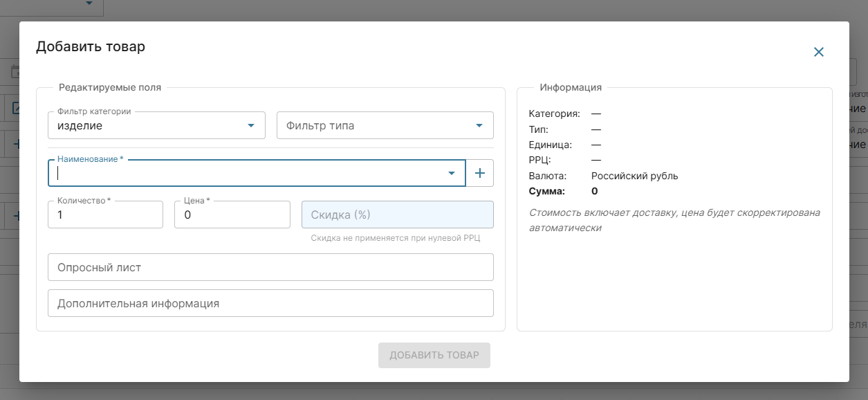This screenshot has height=400, width=868.
Task: Click into the Количество field
Action: coord(105,215)
